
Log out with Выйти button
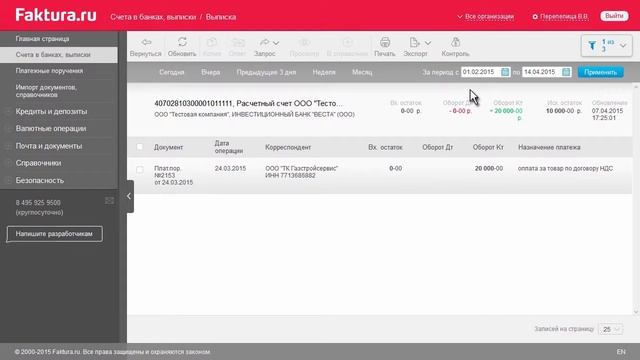(614, 16)
